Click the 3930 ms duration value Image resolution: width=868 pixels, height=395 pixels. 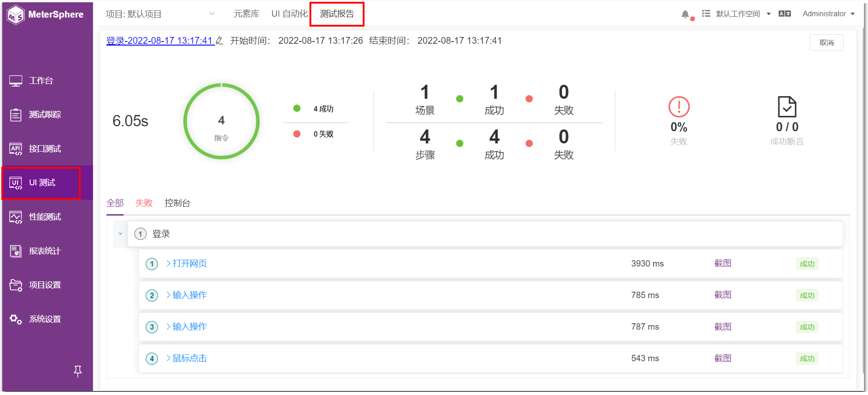pyautogui.click(x=647, y=264)
